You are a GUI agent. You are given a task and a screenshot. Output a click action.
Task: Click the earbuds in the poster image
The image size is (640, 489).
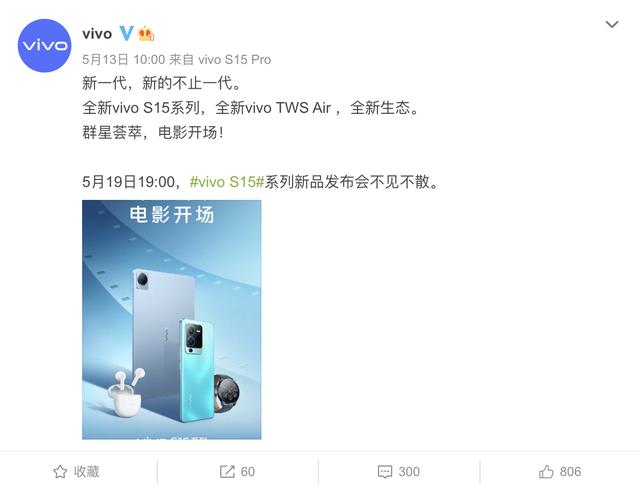click(125, 393)
